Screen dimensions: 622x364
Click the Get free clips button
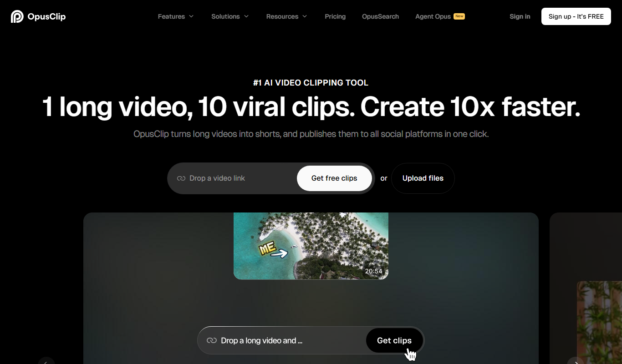pos(334,178)
